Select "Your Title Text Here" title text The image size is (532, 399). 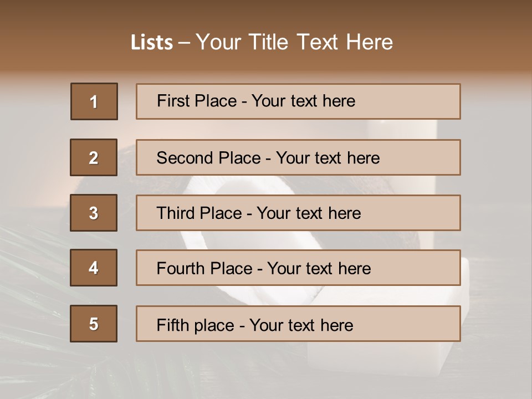click(294, 43)
